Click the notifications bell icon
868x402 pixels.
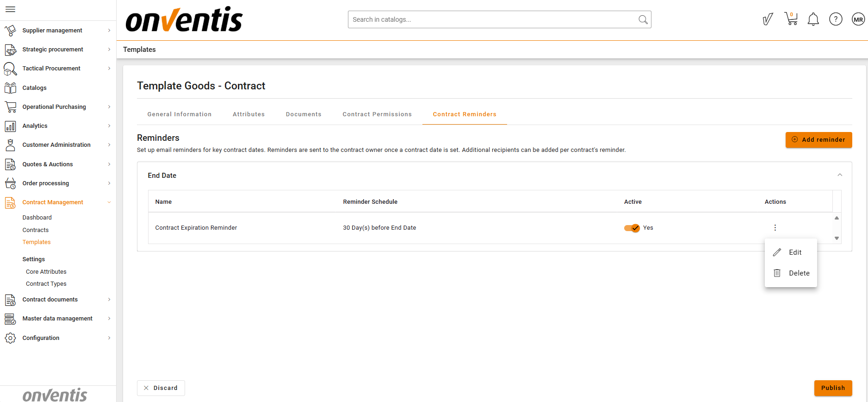coord(813,19)
